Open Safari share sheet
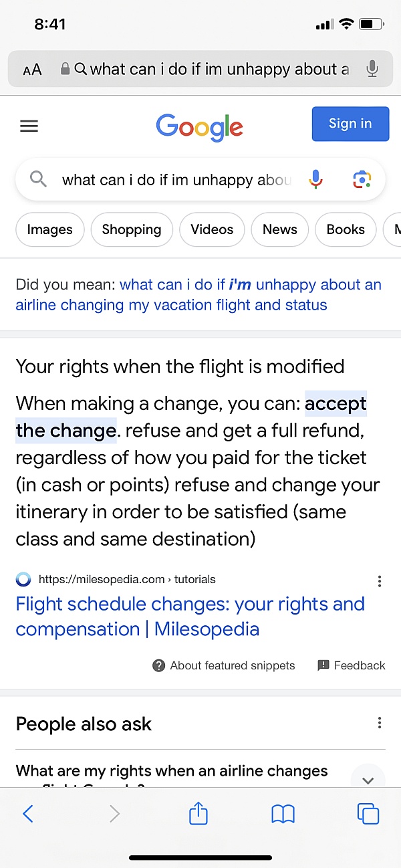The height and width of the screenshot is (868, 401). [x=198, y=813]
